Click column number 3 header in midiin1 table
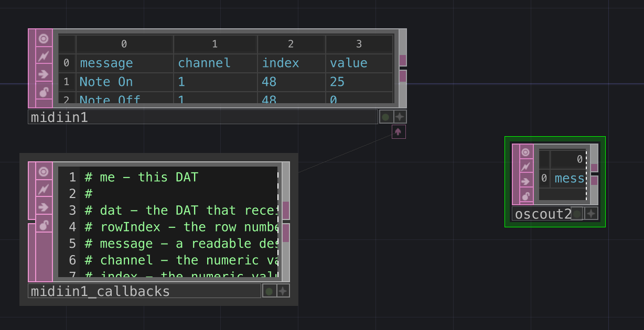 359,45
